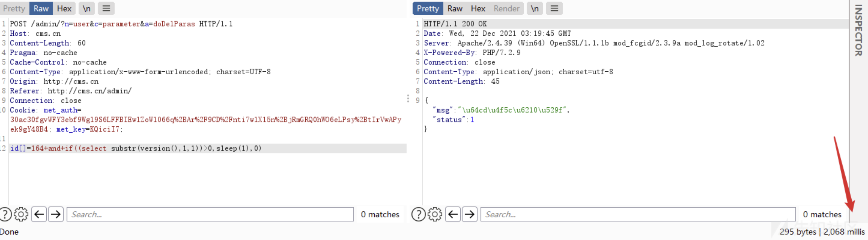Screen dimensions: 868x240
Task: Open response pane search settings gear
Action: 435,214
